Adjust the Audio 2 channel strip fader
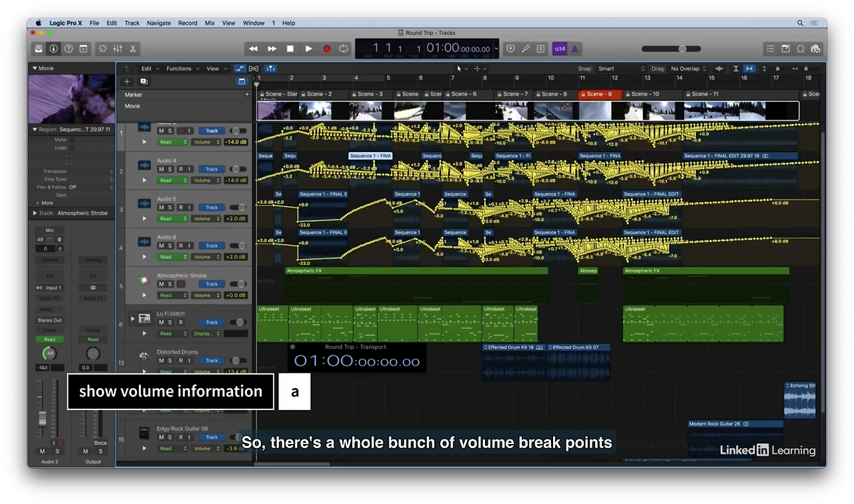 point(43,419)
